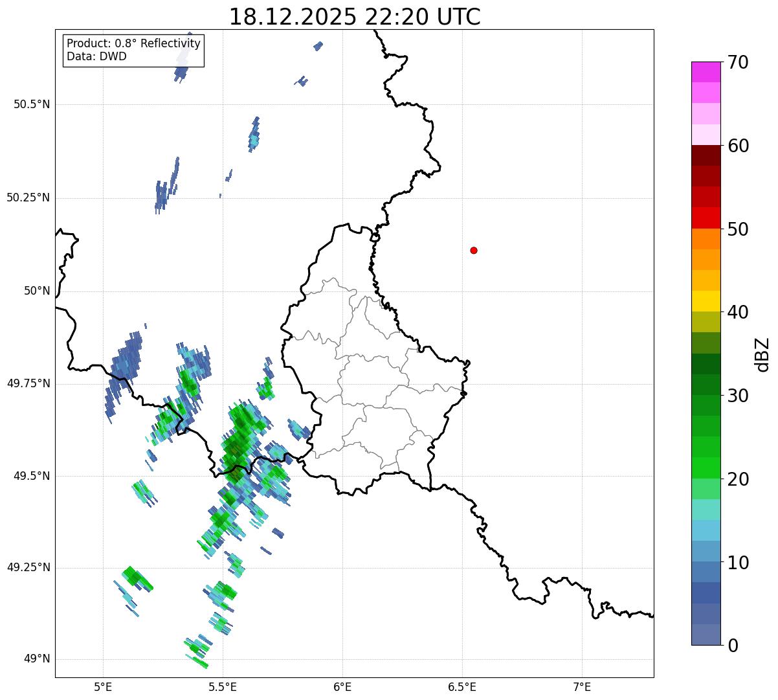Click the 49.75°N latitude label

[28, 383]
